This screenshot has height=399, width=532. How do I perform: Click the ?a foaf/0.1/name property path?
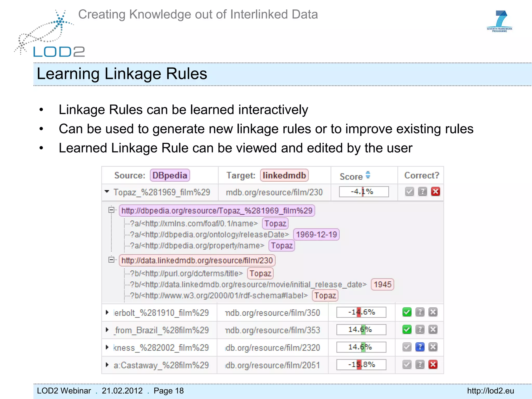(x=194, y=223)
